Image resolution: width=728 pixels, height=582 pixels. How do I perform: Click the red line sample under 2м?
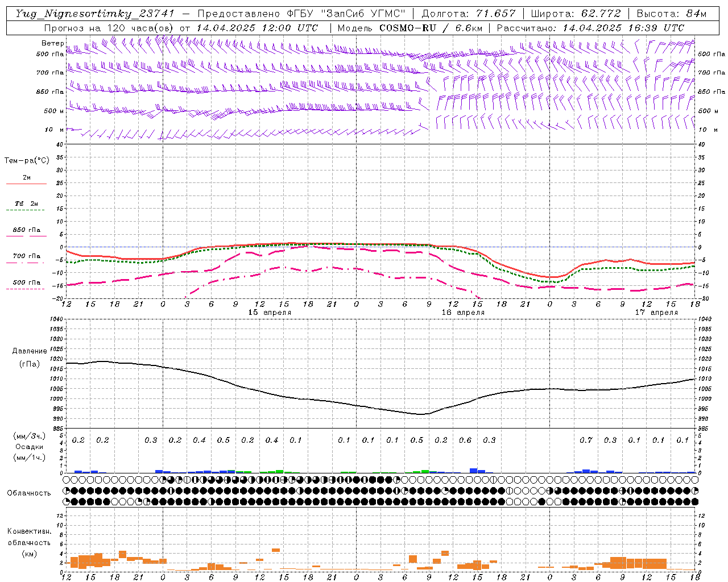click(27, 184)
